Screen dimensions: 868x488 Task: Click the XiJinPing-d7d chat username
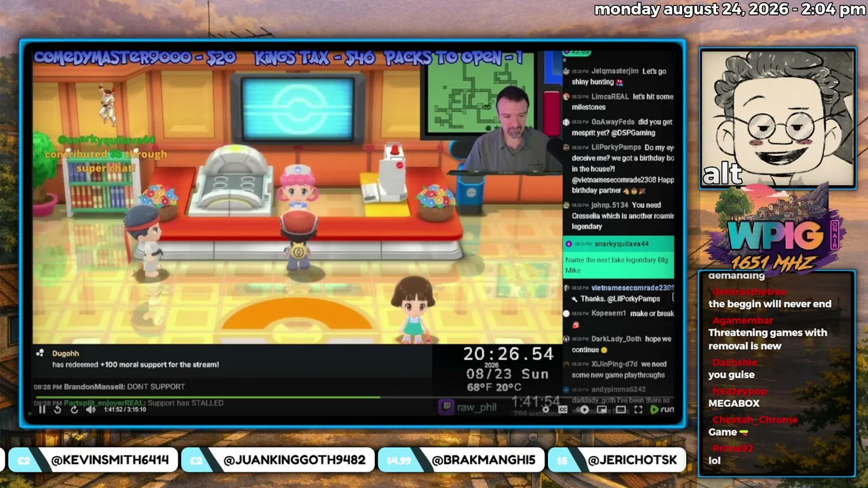614,364
